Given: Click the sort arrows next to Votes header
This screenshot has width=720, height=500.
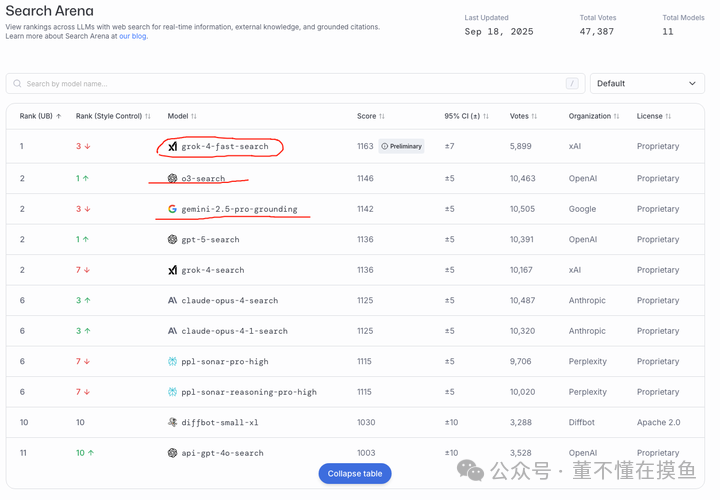Looking at the screenshot, I should pos(534,116).
